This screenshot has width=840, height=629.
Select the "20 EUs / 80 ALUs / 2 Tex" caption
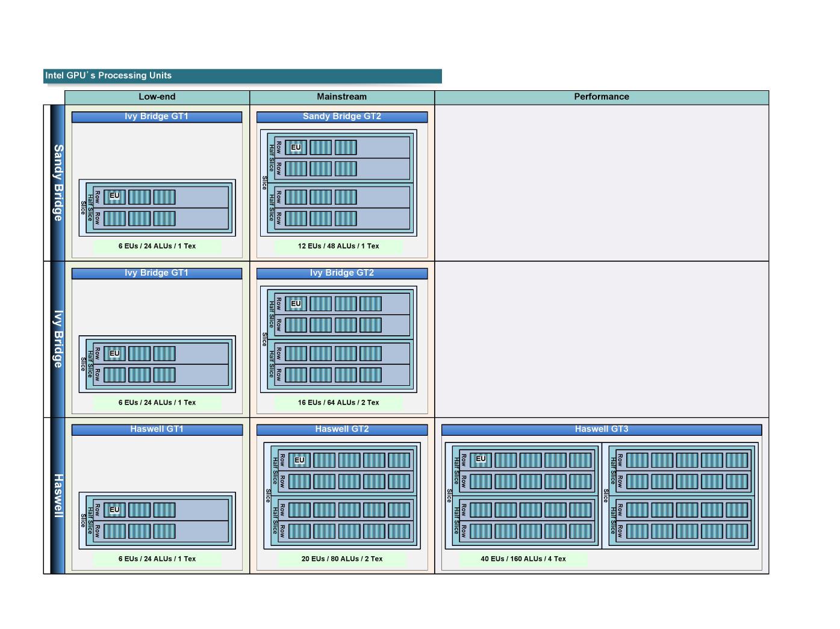tap(342, 559)
